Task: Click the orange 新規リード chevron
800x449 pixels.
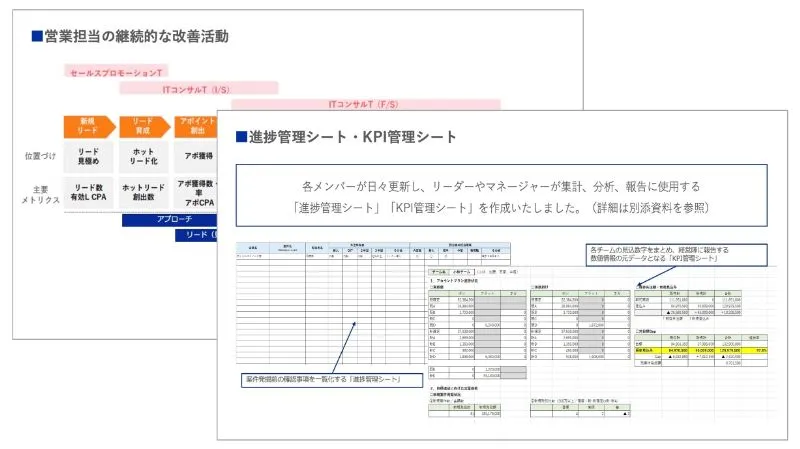Action: (x=89, y=127)
